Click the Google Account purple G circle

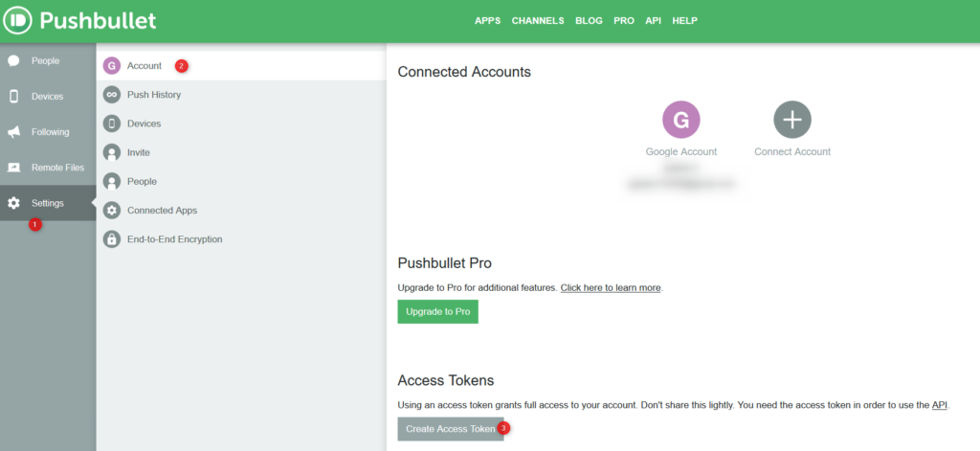[x=681, y=120]
